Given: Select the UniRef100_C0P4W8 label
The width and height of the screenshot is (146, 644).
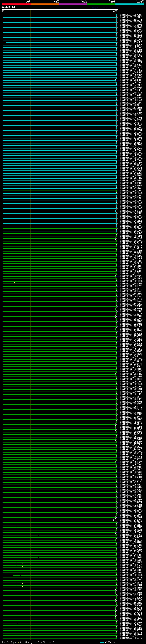Looking at the screenshot, I should pyautogui.click(x=131, y=72).
